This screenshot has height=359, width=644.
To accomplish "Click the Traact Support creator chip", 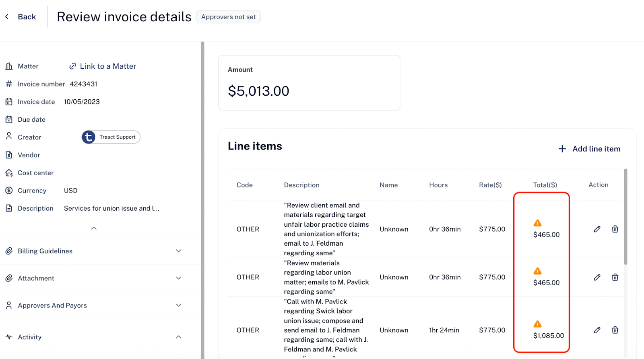I will click(111, 137).
